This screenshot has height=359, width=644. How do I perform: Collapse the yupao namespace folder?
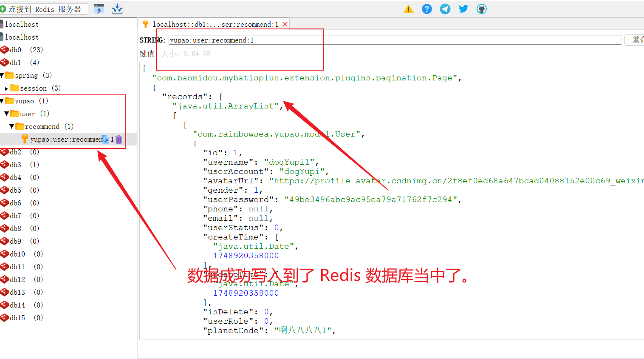[x=2, y=101]
